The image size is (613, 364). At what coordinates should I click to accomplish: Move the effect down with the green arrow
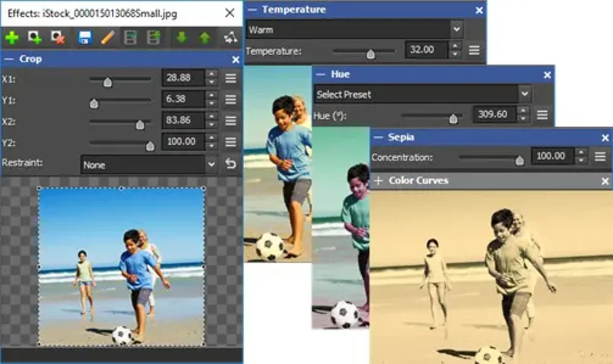coord(181,37)
